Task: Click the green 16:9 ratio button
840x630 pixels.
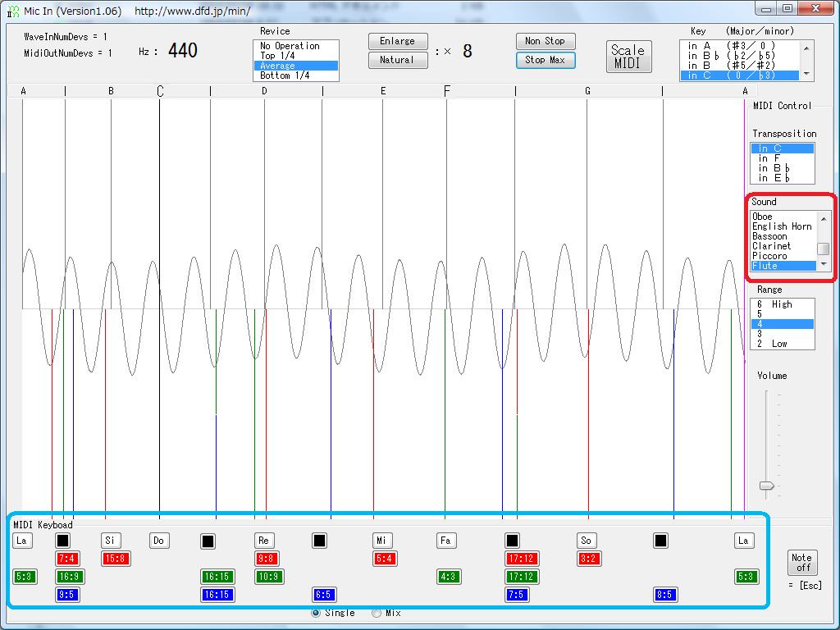Action: [x=71, y=577]
